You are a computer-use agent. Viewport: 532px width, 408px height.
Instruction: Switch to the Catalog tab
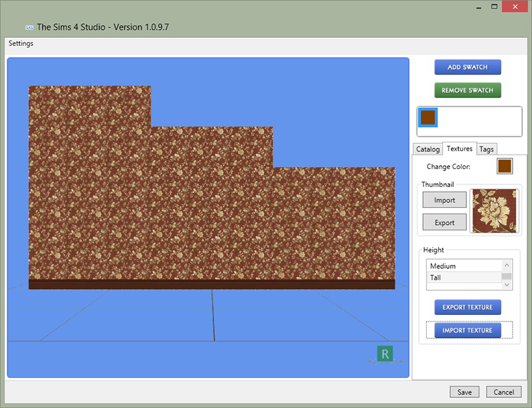point(428,149)
